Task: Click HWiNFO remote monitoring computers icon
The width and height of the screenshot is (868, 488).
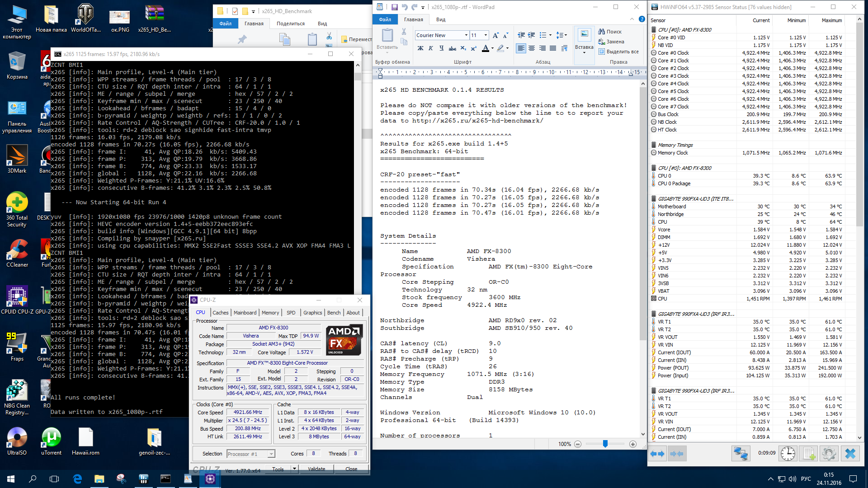Action: (x=741, y=453)
